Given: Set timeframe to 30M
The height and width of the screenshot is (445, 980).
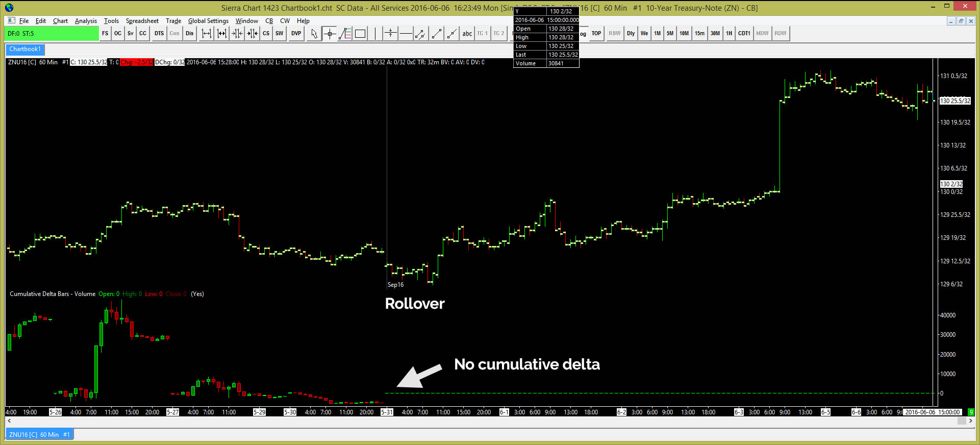Looking at the screenshot, I should click(x=715, y=34).
